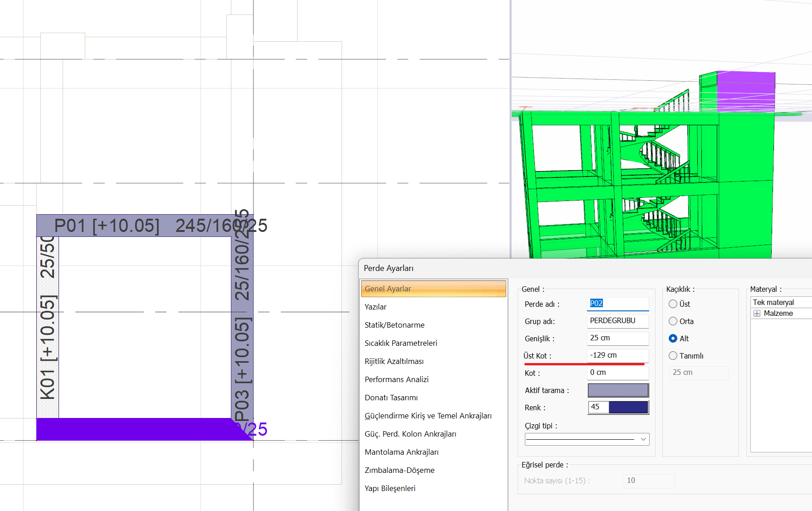This screenshot has width=812, height=511.
Task: Open the Genel Ayarlar section
Action: click(x=433, y=289)
